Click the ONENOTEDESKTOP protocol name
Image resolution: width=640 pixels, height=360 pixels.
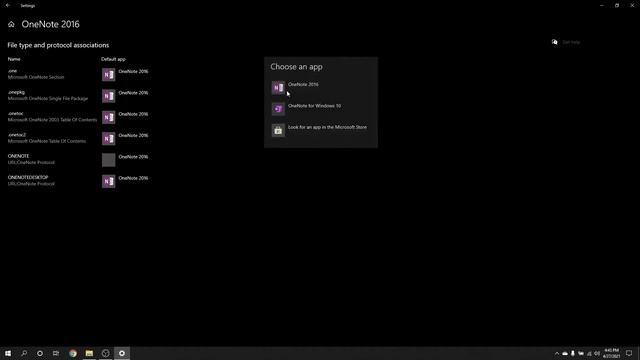click(x=31, y=180)
